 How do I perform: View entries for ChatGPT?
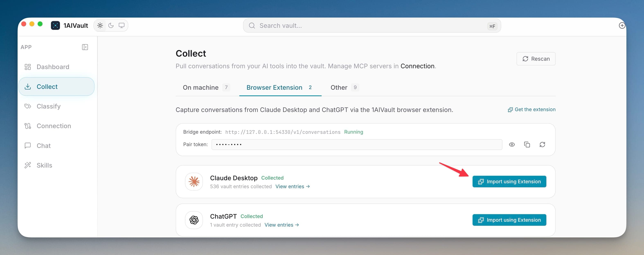click(282, 225)
